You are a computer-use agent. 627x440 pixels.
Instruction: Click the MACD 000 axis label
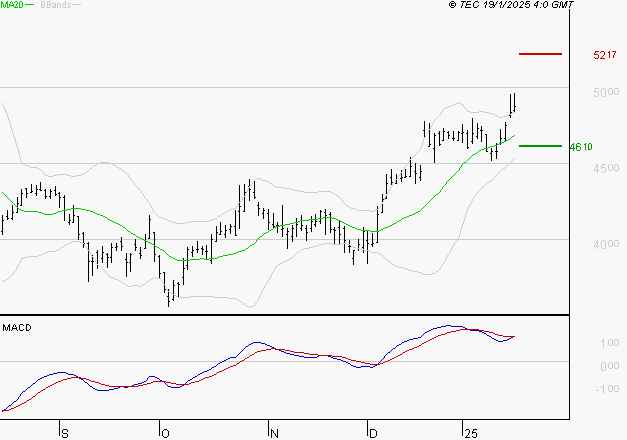point(609,366)
